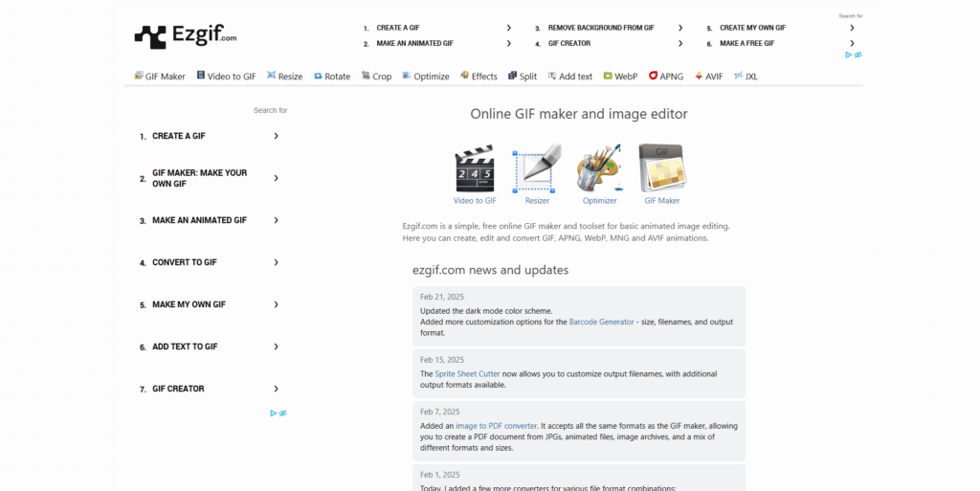Viewport: 980px width, 491px height.
Task: Open the image to PDF converter link
Action: coord(497,425)
